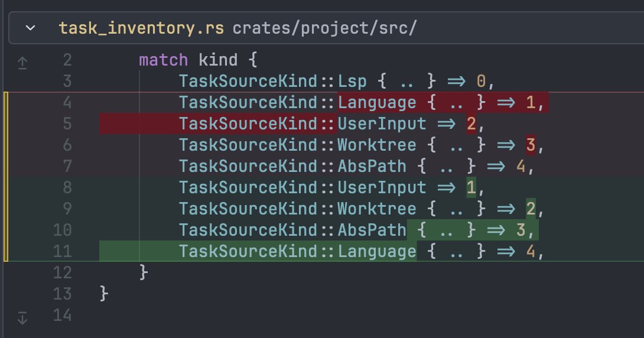This screenshot has height=338, width=644.
Task: Expand context above line 2
Action: pyautogui.click(x=22, y=63)
